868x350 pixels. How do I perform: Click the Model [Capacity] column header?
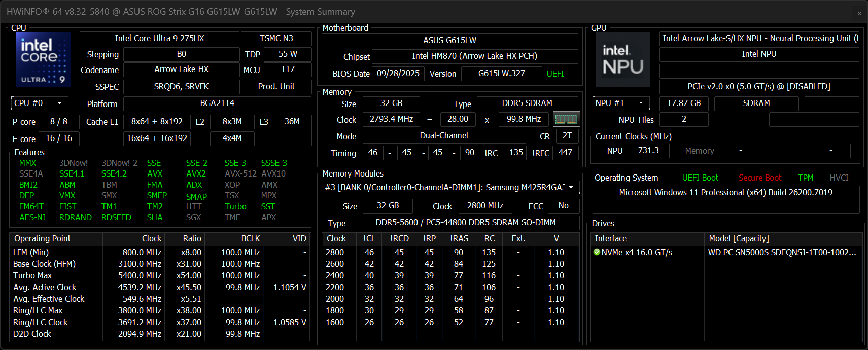(x=783, y=238)
